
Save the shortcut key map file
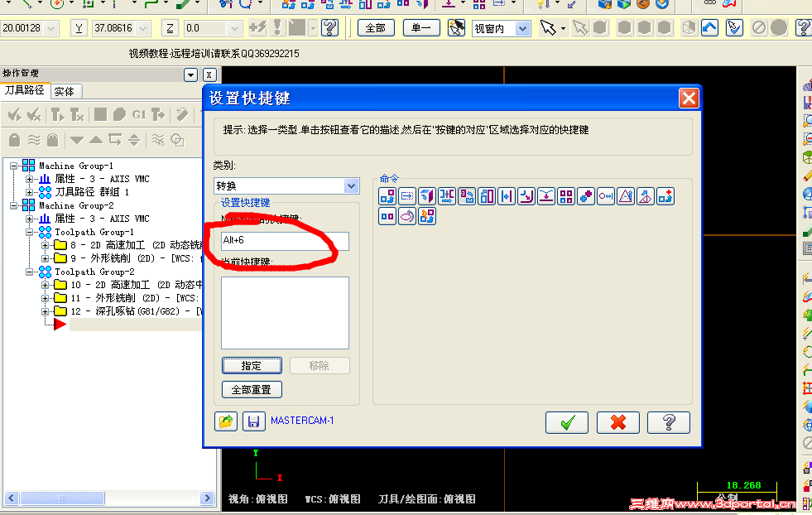[x=254, y=421]
